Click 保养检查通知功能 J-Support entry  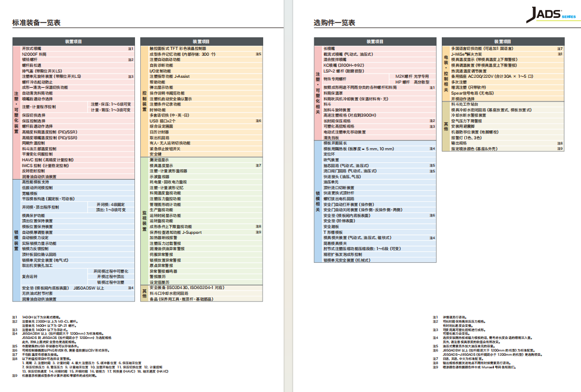pos(175,232)
